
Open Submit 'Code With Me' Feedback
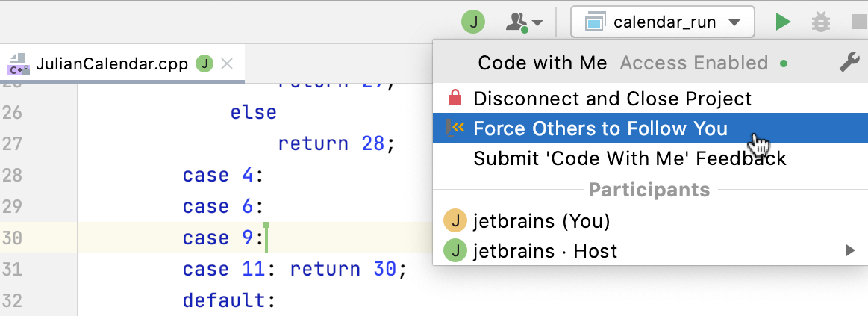tap(629, 158)
